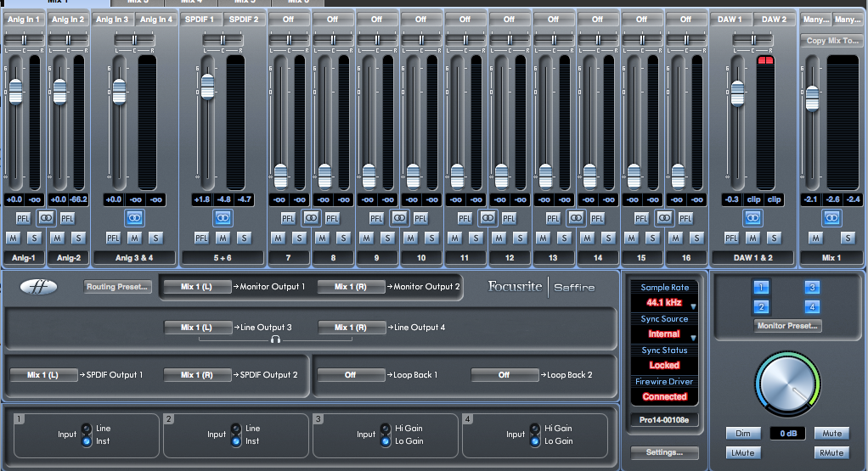Viewport: 868px width, 471px height.
Task: Set Input 2 to Inst
Action: [236, 441]
